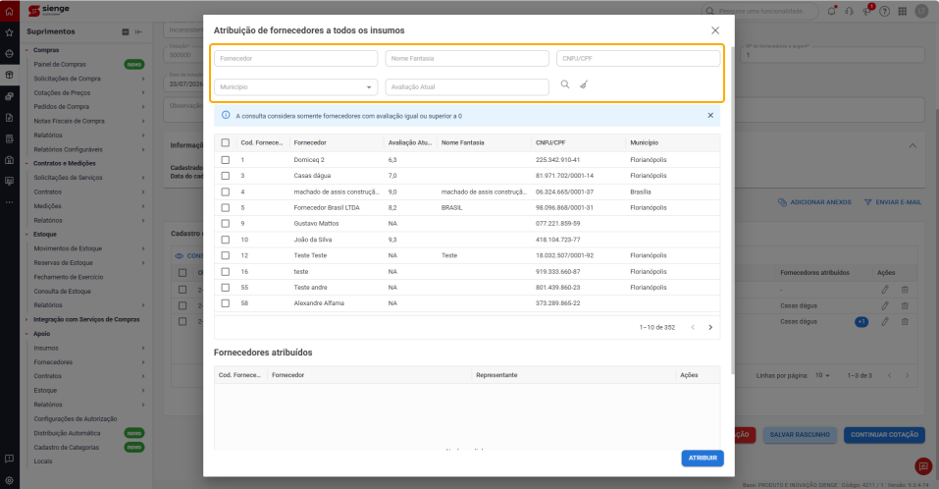The height and width of the screenshot is (489, 939).
Task: Click the +1 badge next to Casas dágua
Action: coord(861,321)
